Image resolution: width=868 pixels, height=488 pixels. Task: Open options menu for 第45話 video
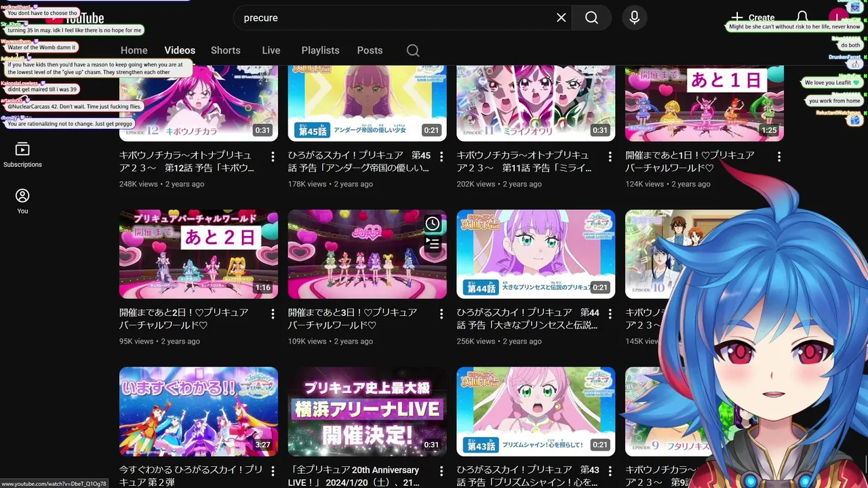[441, 157]
